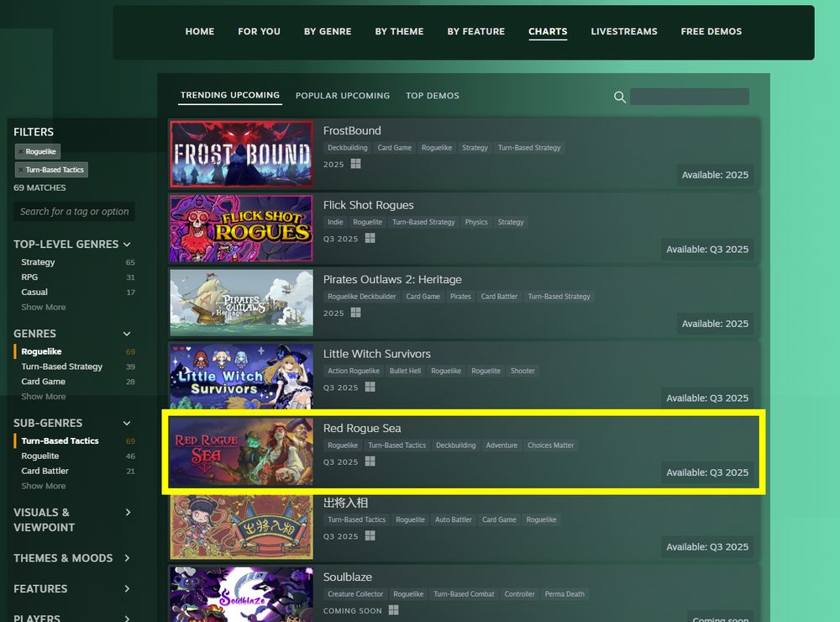Show more Genres below Card Game

44,397
